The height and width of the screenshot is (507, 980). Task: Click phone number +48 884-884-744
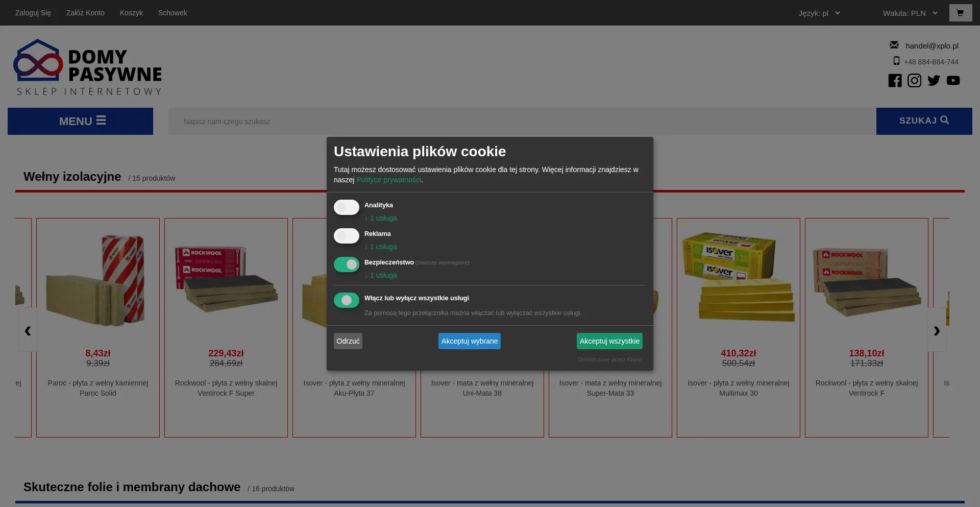coord(931,62)
